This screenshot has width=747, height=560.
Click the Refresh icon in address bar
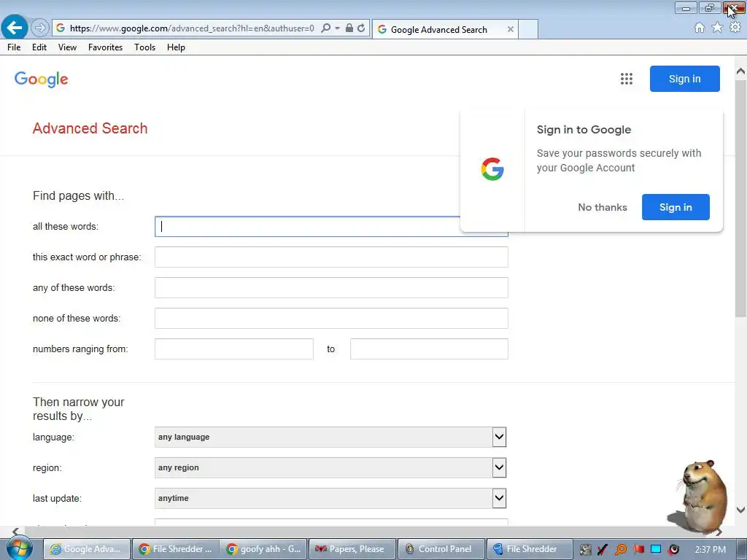361,28
